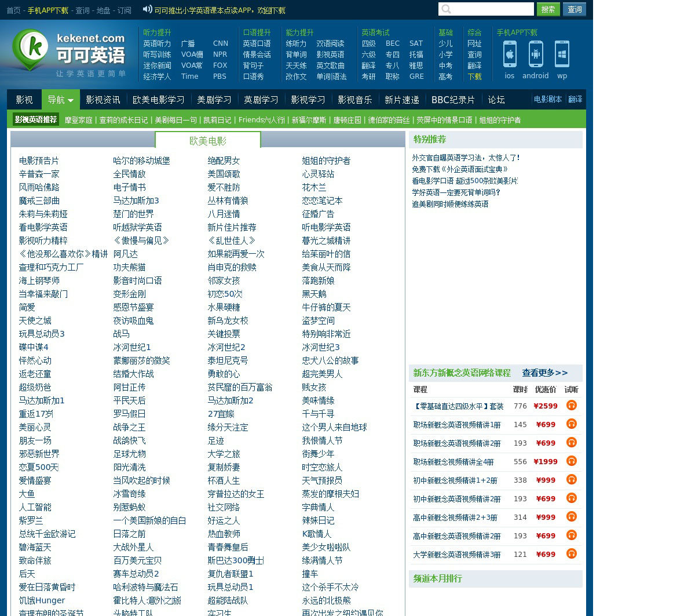Screen dimensions: 695x616
Task: Click the iOS app download icon
Action: [510, 54]
